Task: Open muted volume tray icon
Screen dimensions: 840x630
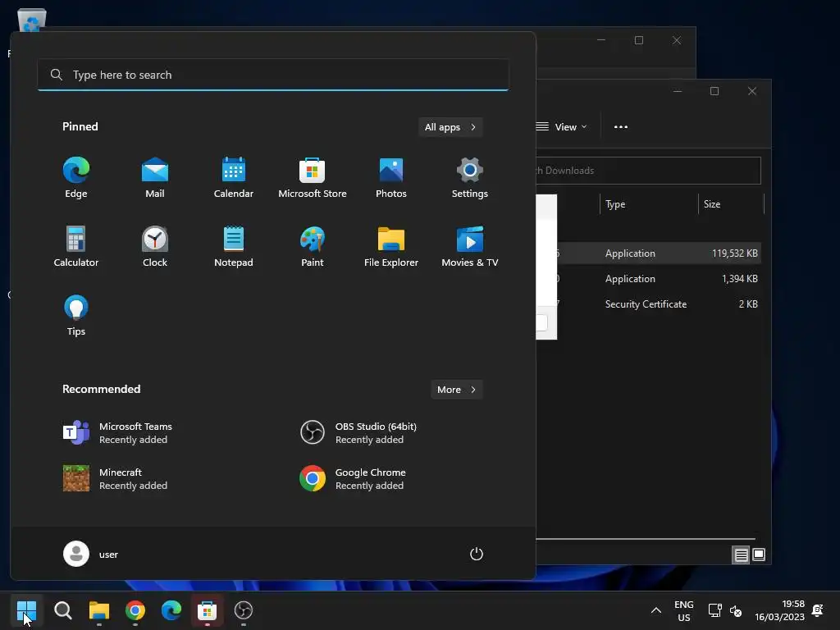Action: pos(736,610)
